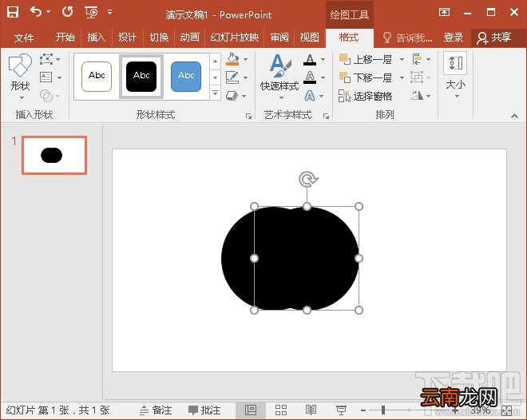Open the Ribbon Display Options icon
527x420 pixels.
(444, 13)
